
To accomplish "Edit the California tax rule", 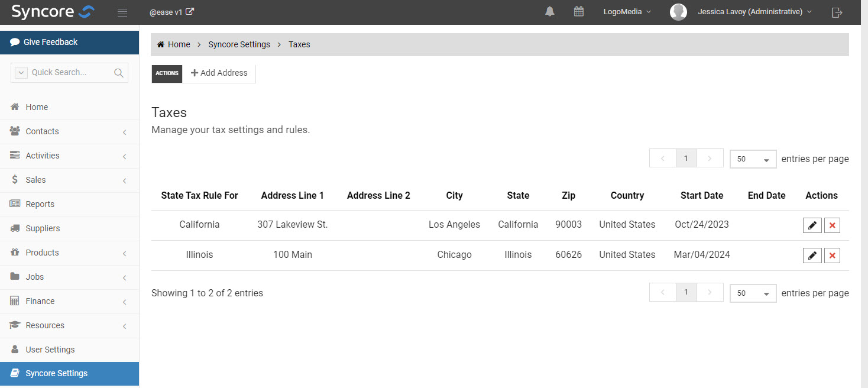I will click(812, 225).
